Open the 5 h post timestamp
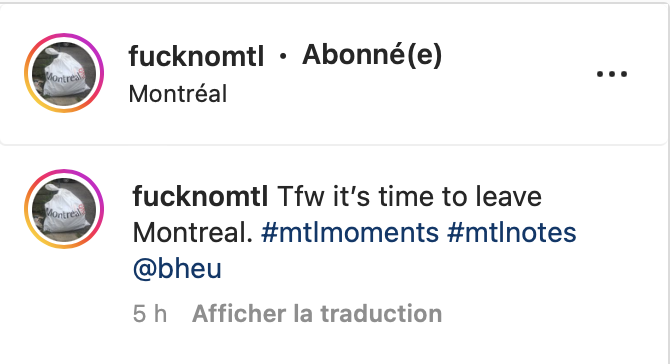 pos(150,314)
